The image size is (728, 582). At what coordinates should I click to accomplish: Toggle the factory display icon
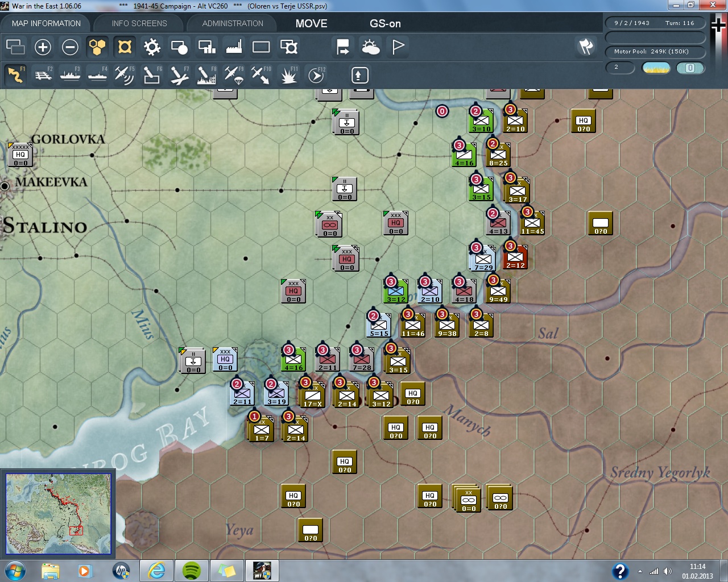(x=234, y=47)
